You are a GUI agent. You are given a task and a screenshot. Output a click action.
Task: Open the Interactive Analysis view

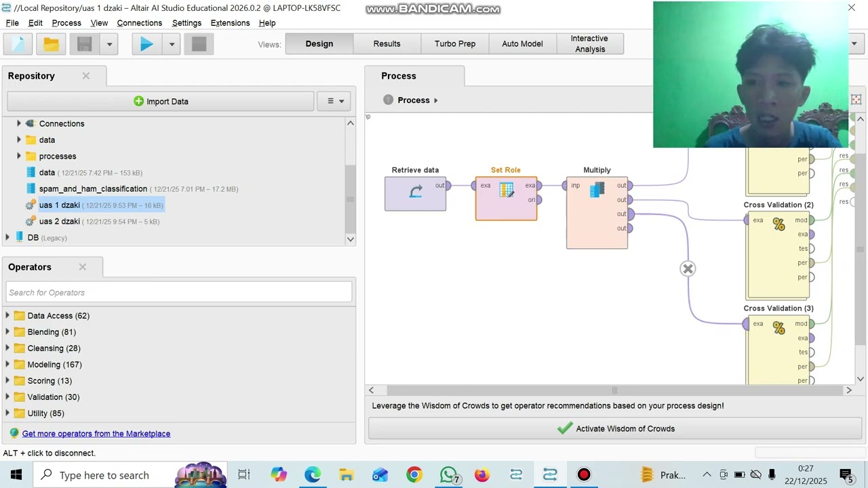pyautogui.click(x=589, y=43)
